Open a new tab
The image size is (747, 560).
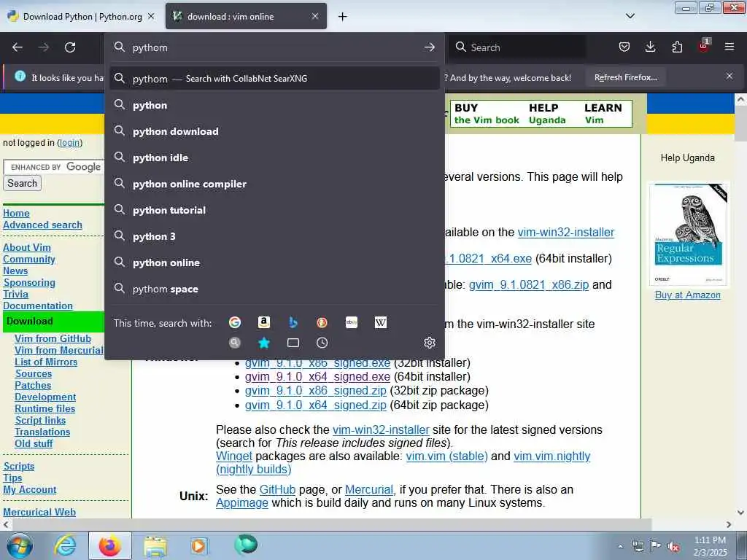tap(343, 17)
